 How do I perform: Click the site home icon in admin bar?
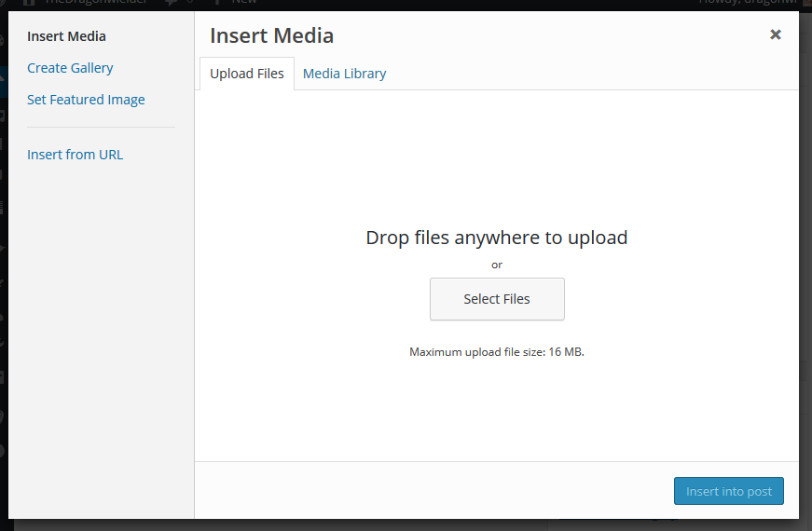point(28,4)
